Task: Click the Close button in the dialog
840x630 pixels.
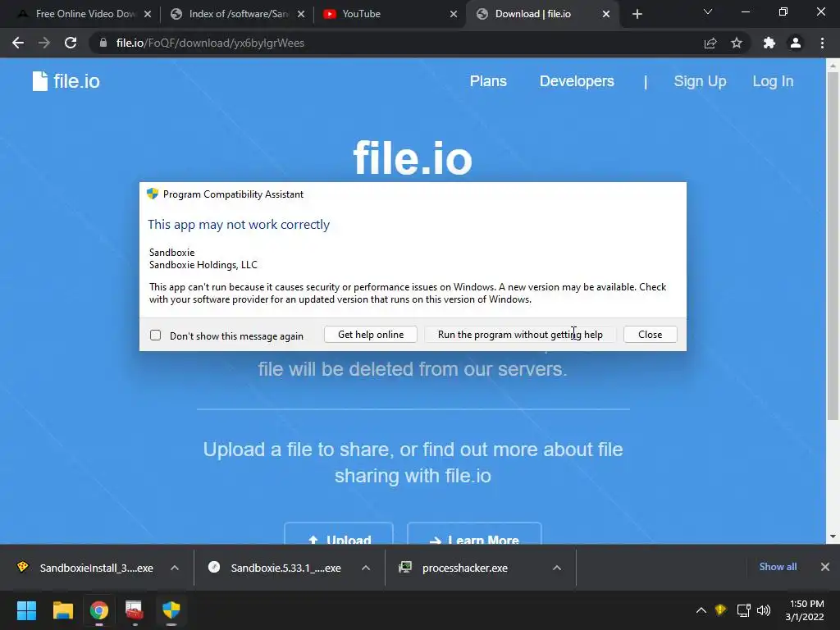Action: 651,335
